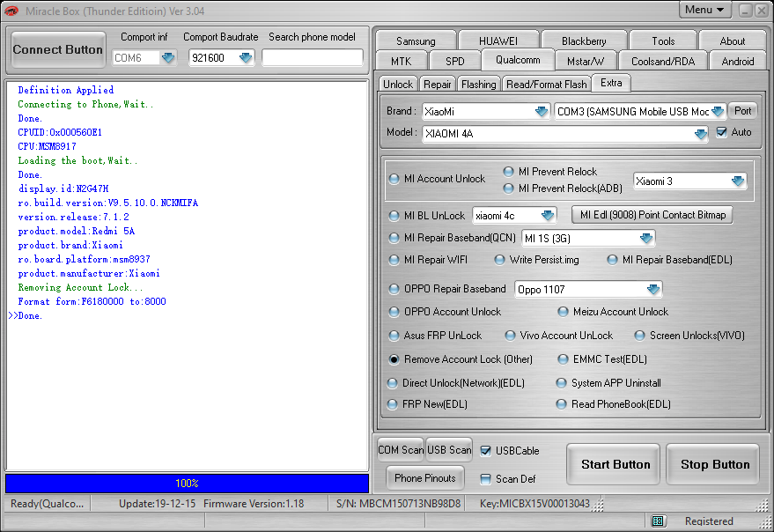Focus the Search phone model field

pos(312,58)
